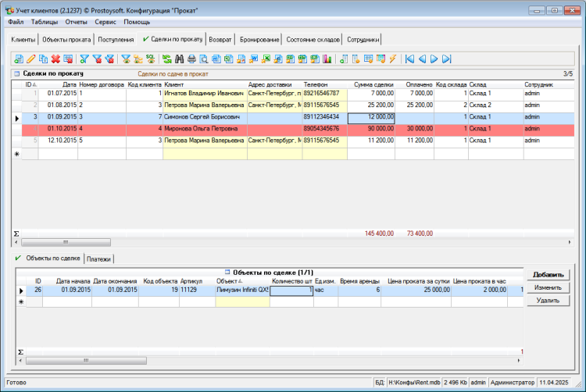Click the lightning bolt toolbar icon
The width and height of the screenshot is (586, 392).
392,59
